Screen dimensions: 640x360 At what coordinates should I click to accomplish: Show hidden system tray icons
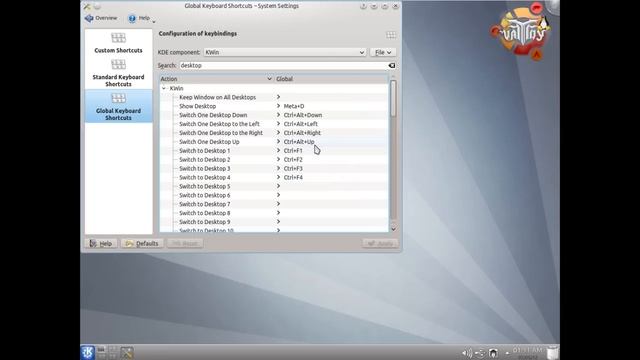pos(507,353)
